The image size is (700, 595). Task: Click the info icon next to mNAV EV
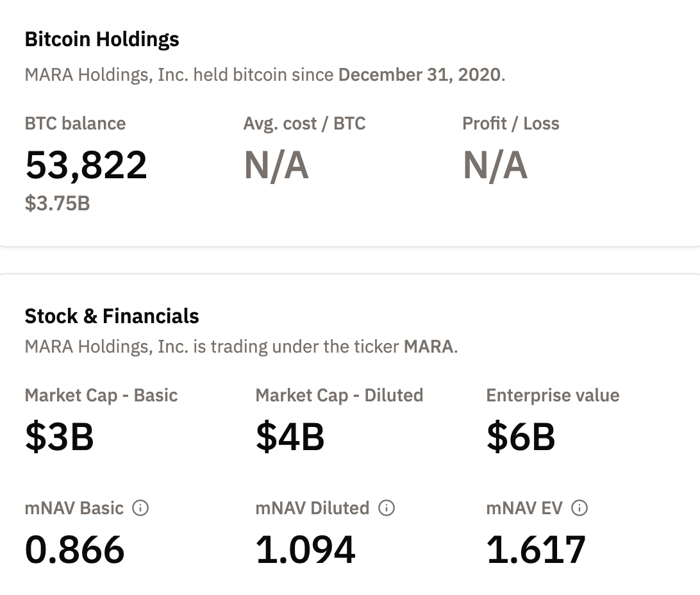pos(579,508)
